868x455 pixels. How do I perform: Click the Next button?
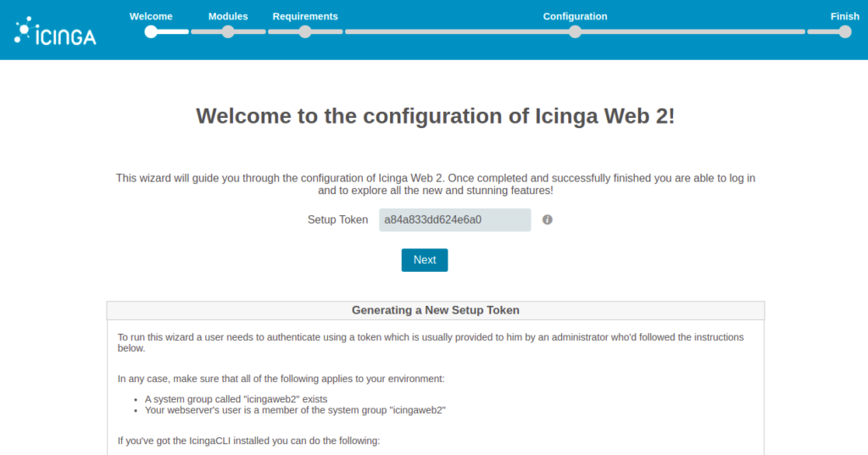point(425,260)
